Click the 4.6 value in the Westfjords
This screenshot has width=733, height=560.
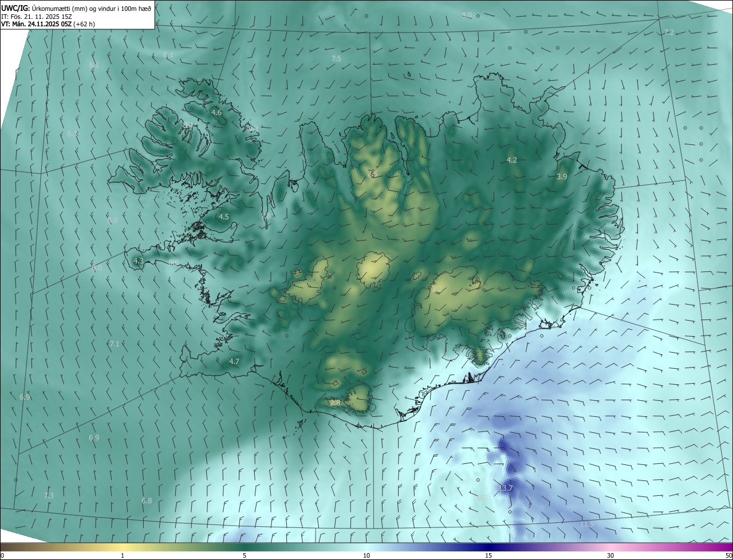click(x=216, y=112)
